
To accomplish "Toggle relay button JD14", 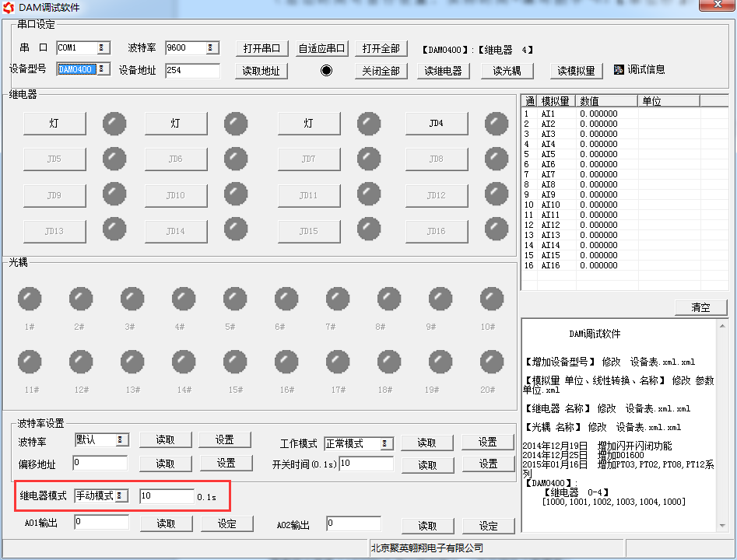I will coord(176,231).
